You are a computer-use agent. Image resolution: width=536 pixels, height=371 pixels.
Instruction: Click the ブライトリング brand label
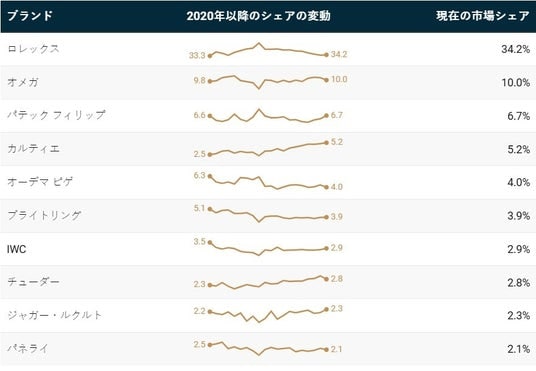[44, 215]
